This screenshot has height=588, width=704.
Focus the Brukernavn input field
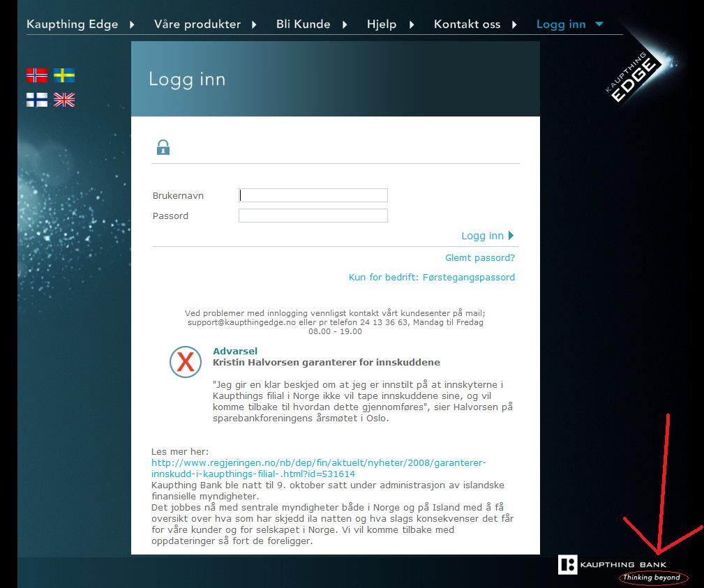tap(313, 195)
